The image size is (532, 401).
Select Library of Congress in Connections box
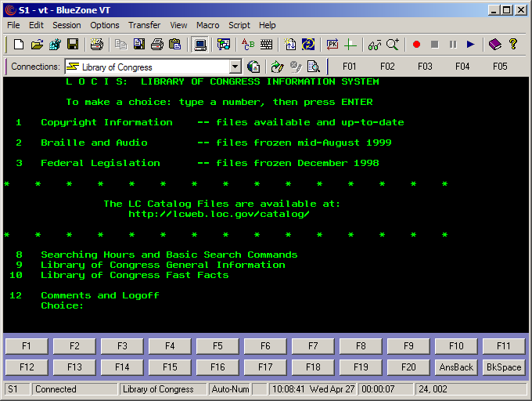click(x=149, y=67)
